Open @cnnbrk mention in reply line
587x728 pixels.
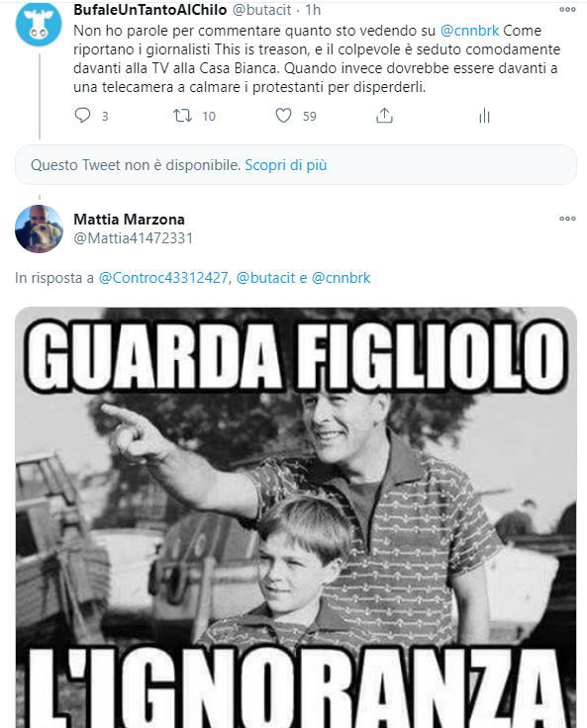coord(341,278)
